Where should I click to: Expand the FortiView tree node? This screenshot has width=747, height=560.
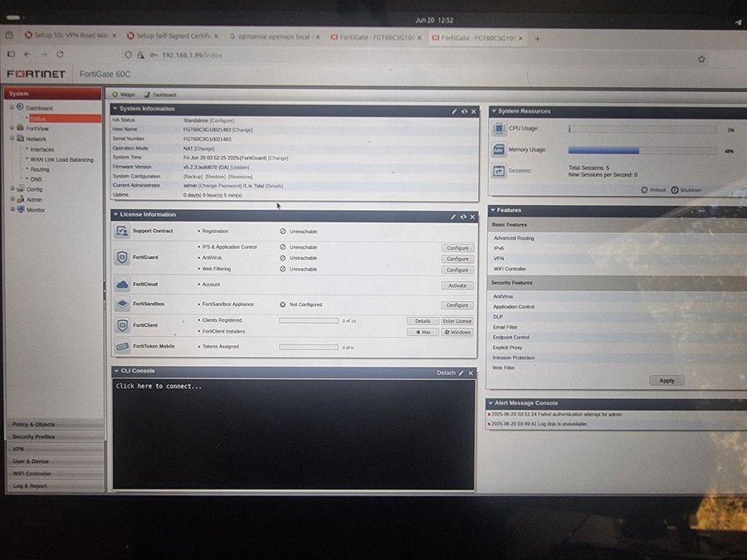(12, 129)
